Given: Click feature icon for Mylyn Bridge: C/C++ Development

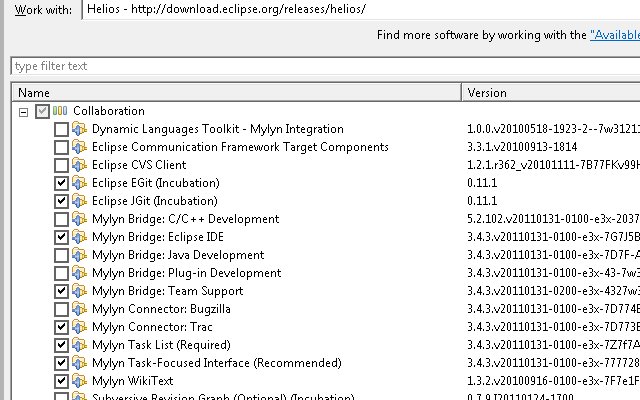Looking at the screenshot, I should (x=80, y=219).
